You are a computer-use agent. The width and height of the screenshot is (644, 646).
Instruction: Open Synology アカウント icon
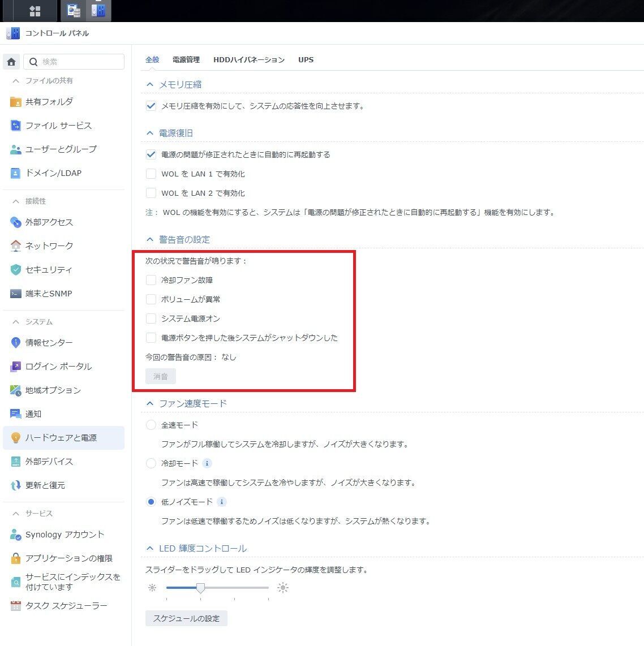[16, 535]
